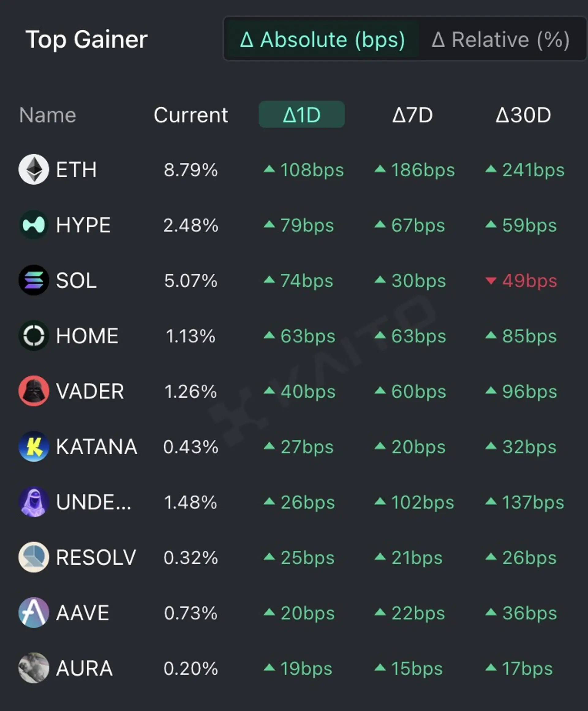
Task: Click the UNDE... hooded figure icon
Action: [33, 502]
